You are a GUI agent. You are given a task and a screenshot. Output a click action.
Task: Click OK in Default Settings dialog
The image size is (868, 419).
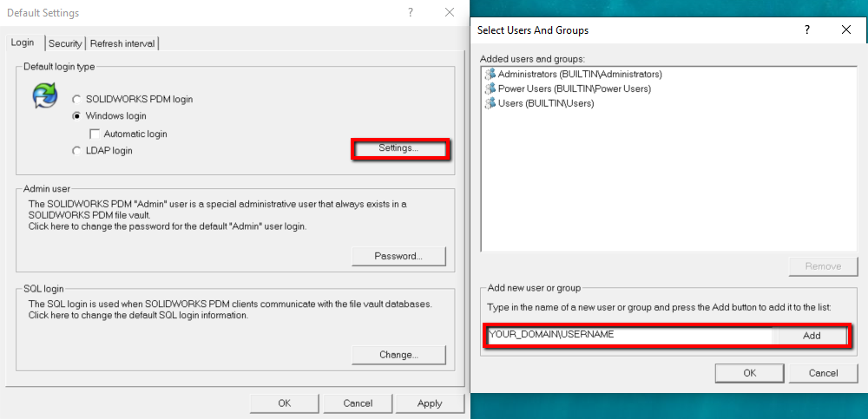285,403
